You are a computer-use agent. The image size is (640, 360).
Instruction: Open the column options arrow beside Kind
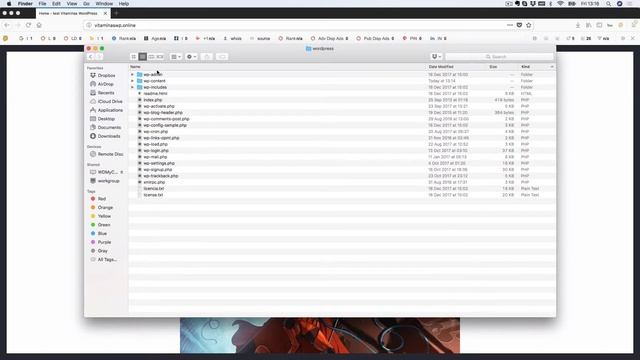(x=552, y=67)
